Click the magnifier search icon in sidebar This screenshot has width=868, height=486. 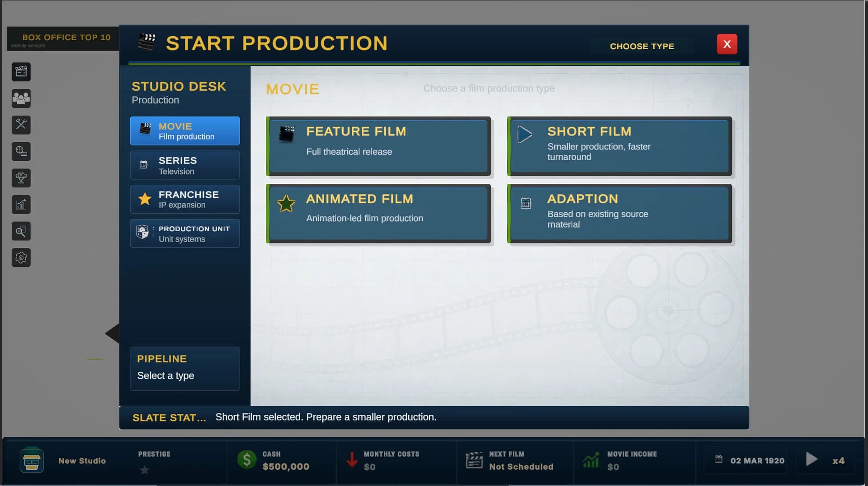(x=21, y=231)
